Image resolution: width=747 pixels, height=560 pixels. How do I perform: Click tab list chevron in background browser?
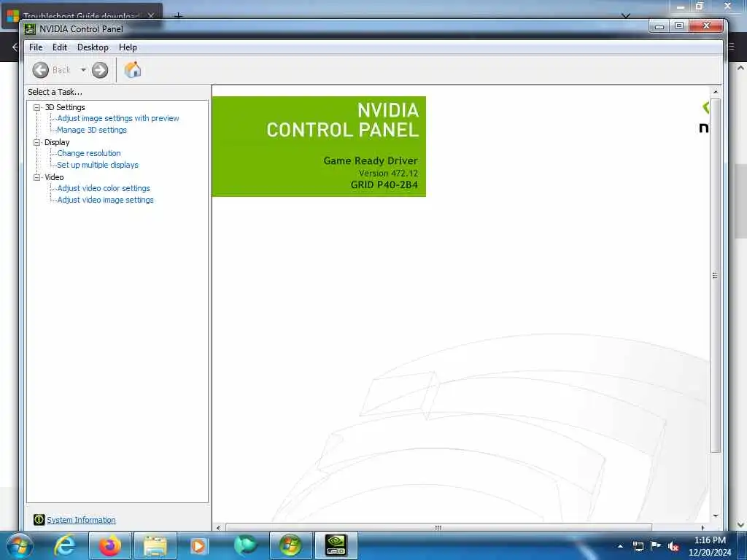[x=626, y=15]
